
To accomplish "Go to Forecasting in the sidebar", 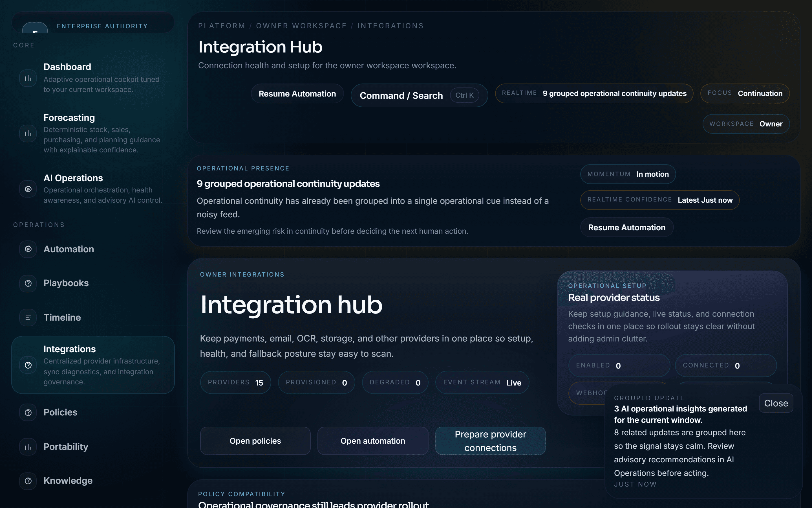I will (x=93, y=133).
